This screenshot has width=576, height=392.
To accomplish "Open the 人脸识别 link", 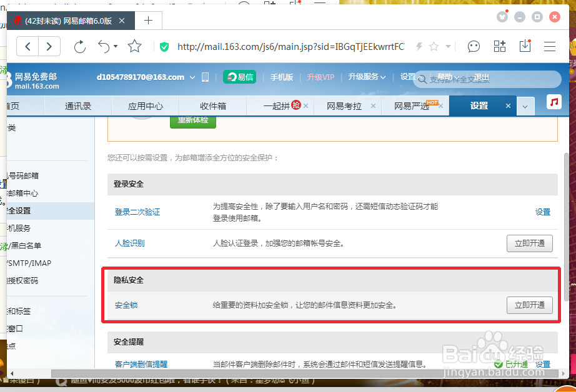I will 130,243.
